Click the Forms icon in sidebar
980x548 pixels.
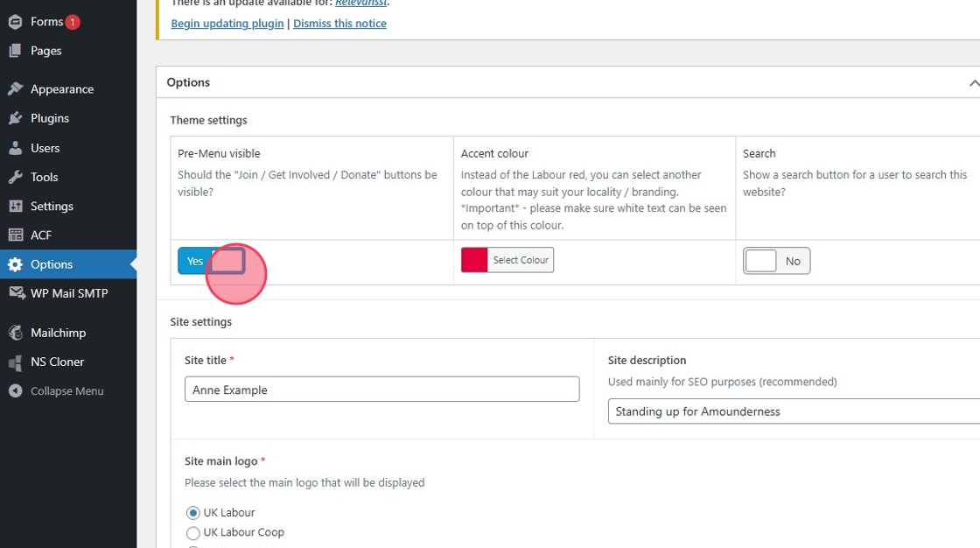(x=15, y=22)
